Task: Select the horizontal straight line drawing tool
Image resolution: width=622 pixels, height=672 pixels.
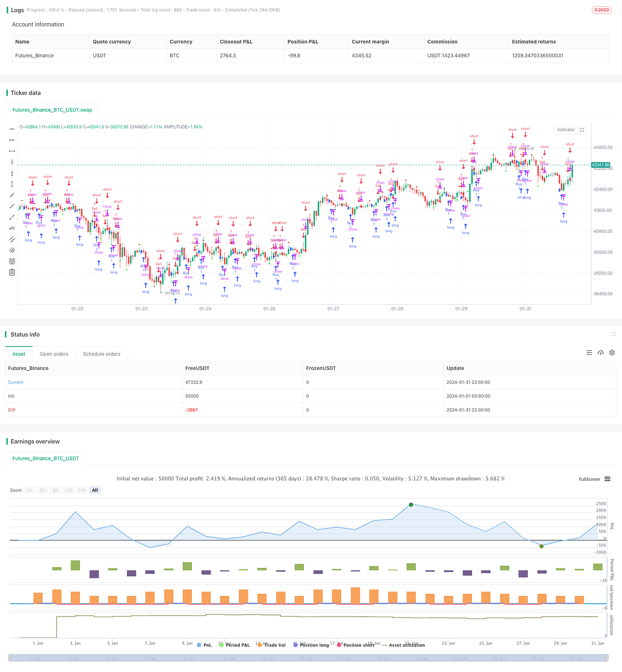Action: coord(12,129)
